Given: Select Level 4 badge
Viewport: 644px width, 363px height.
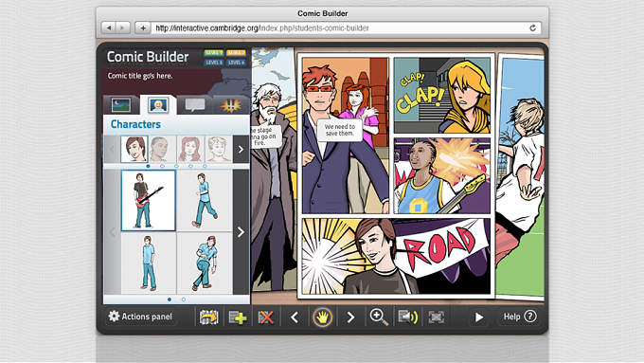Looking at the screenshot, I should (x=236, y=63).
